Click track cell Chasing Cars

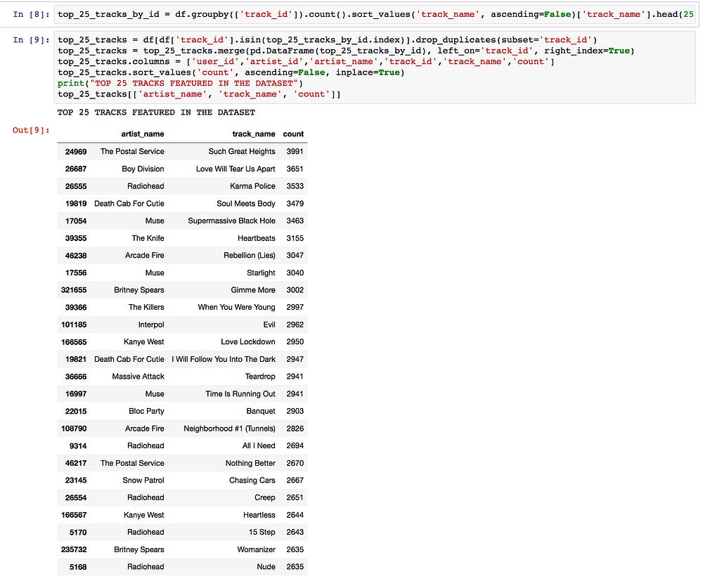[x=252, y=481]
